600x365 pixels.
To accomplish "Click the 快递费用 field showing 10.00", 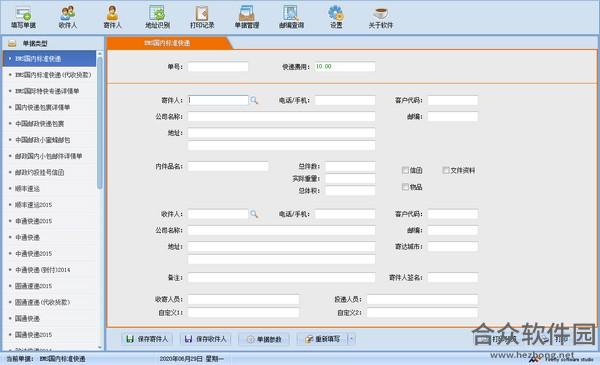I will pyautogui.click(x=345, y=67).
